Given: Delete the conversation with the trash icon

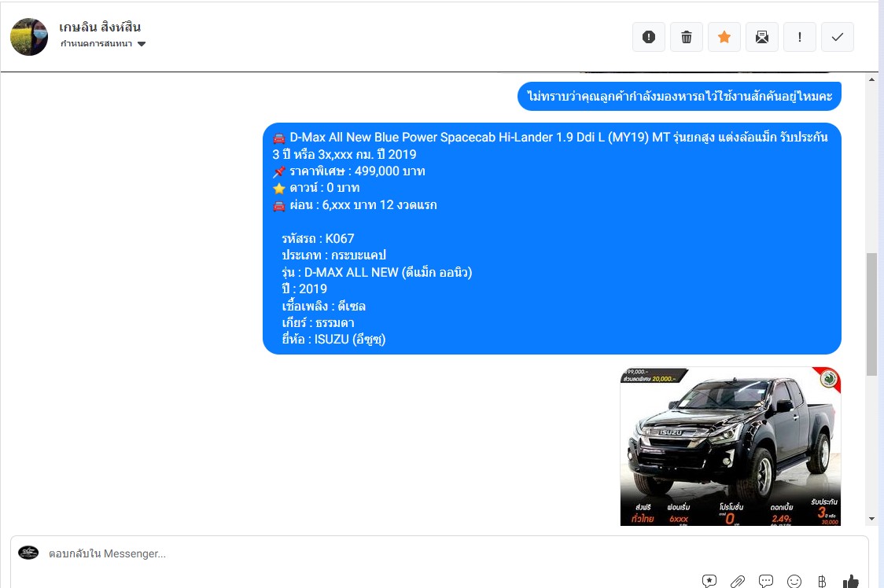Looking at the screenshot, I should (x=687, y=37).
